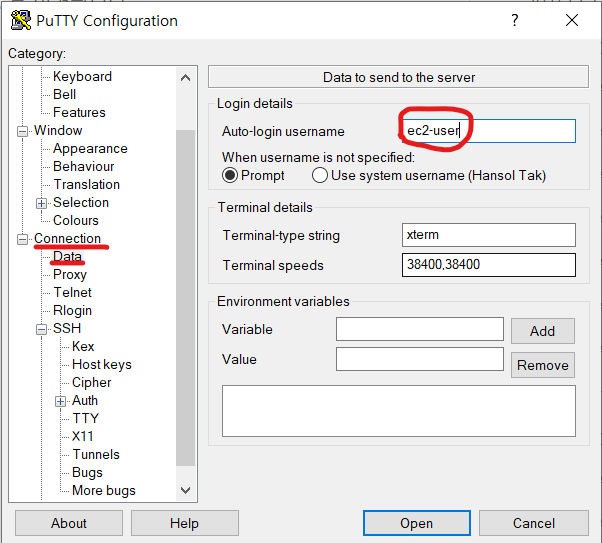The height and width of the screenshot is (543, 602).
Task: Open the Keyboard category
Action: tap(83, 76)
